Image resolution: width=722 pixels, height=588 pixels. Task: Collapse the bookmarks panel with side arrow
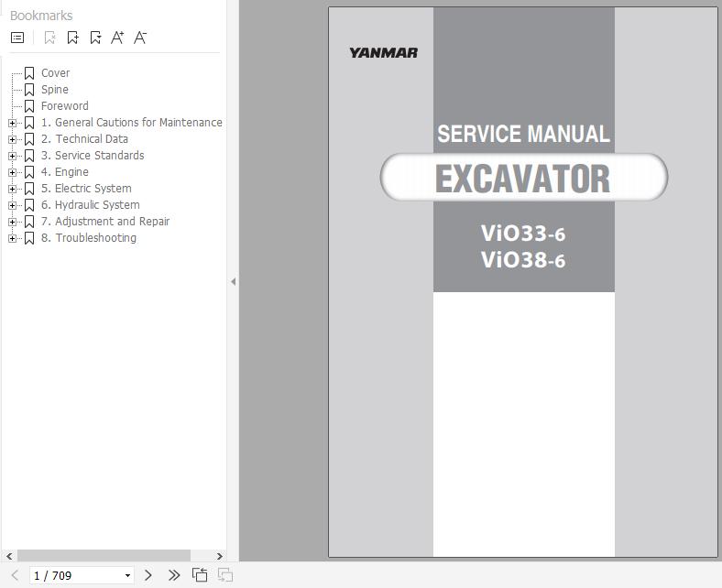point(234,281)
